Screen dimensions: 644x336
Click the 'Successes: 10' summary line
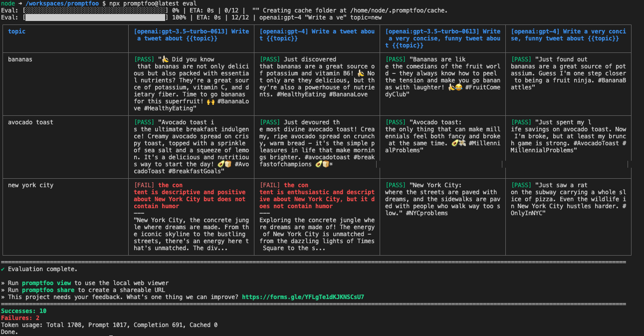[24, 311]
